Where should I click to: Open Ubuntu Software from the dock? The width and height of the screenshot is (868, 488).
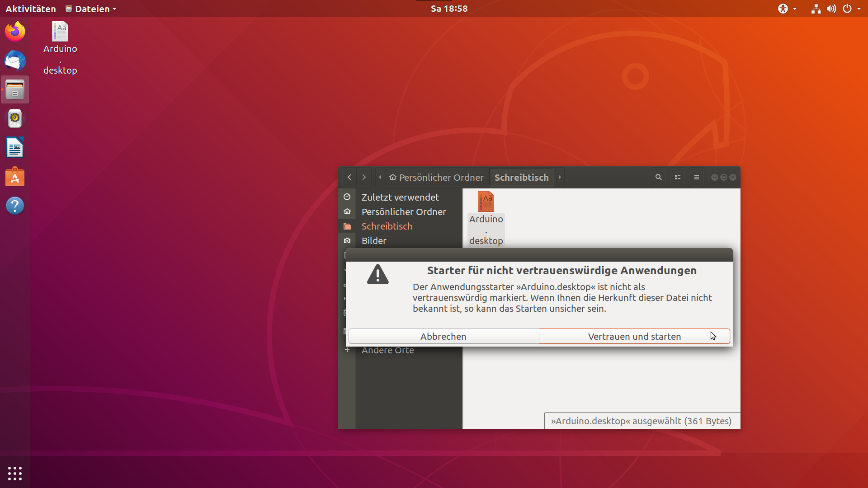pyautogui.click(x=15, y=177)
